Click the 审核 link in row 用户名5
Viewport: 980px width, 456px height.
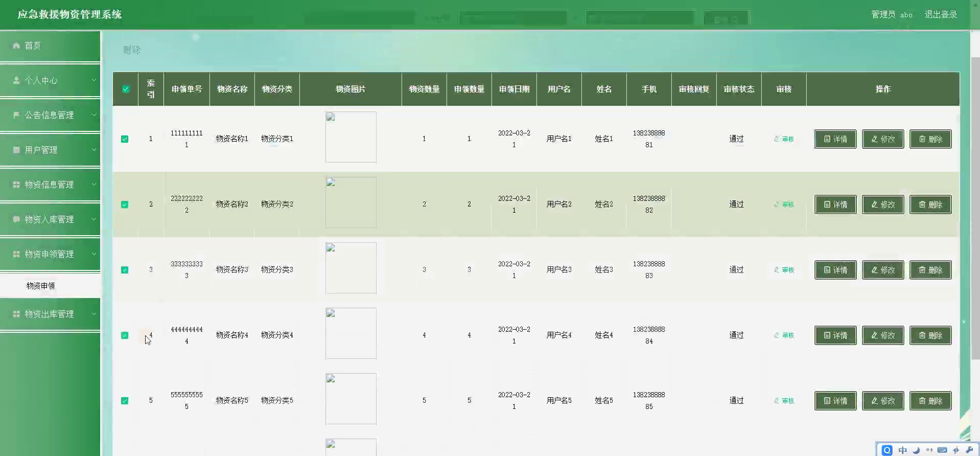tap(784, 401)
